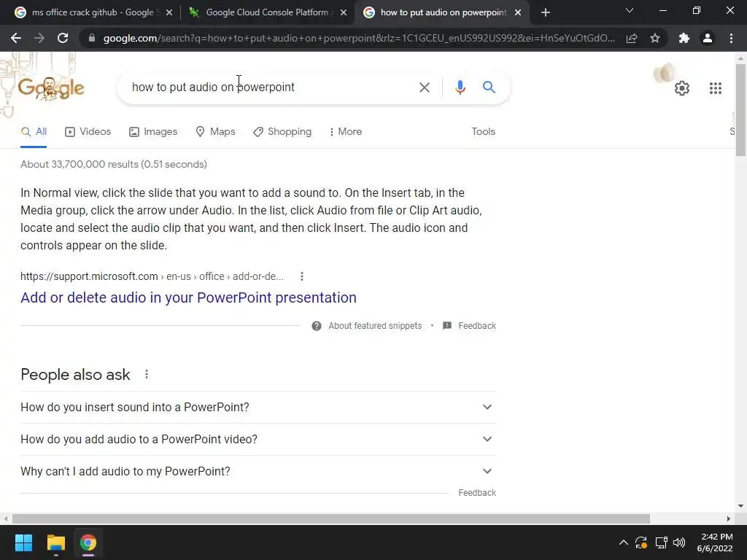Switch to the Videos results tab
The image size is (747, 560).
pyautogui.click(x=88, y=131)
